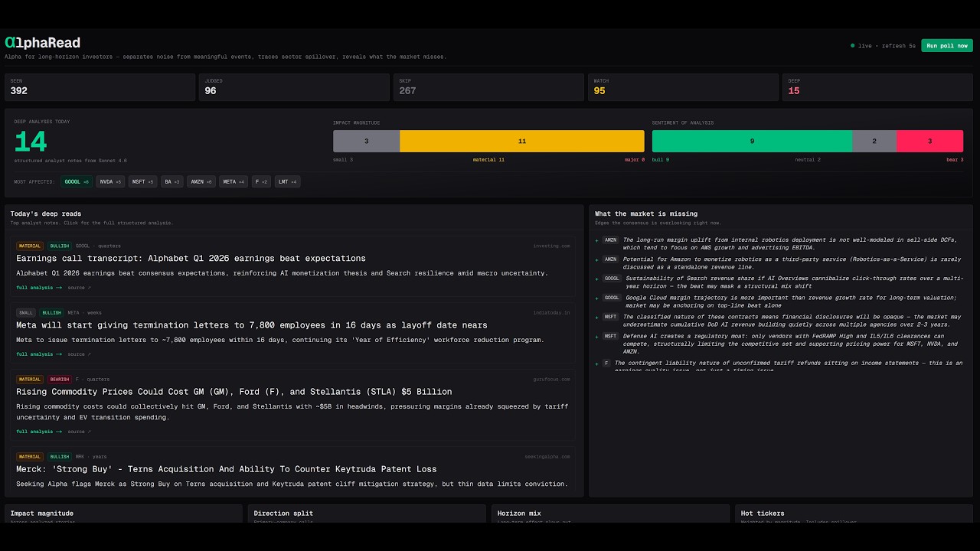The height and width of the screenshot is (551, 980).
Task: Click indiatoday.in source label
Action: pos(551,313)
